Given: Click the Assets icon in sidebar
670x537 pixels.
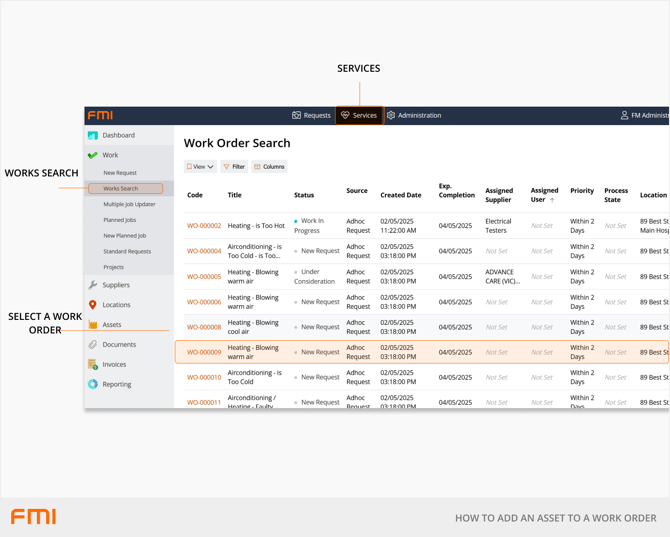Looking at the screenshot, I should pos(93,325).
